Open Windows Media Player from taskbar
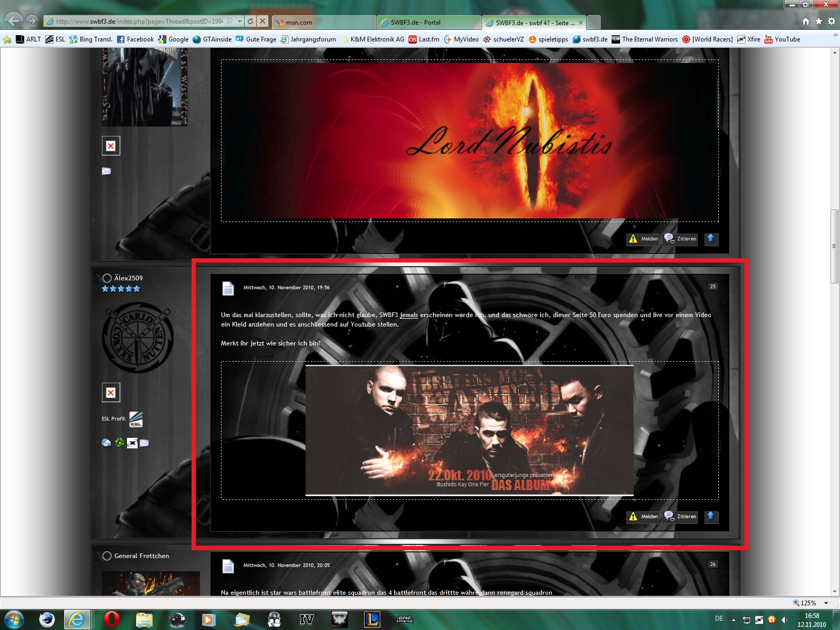840x630 pixels. point(209,619)
